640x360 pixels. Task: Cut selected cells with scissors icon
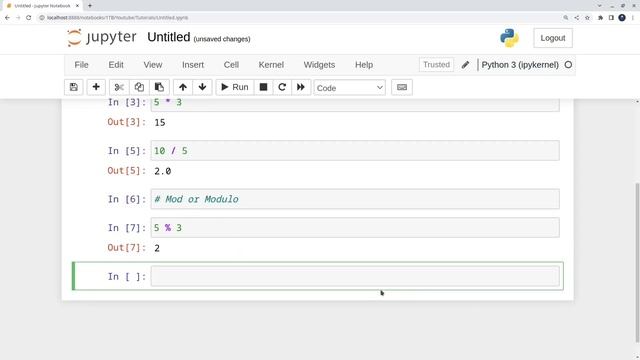119,87
